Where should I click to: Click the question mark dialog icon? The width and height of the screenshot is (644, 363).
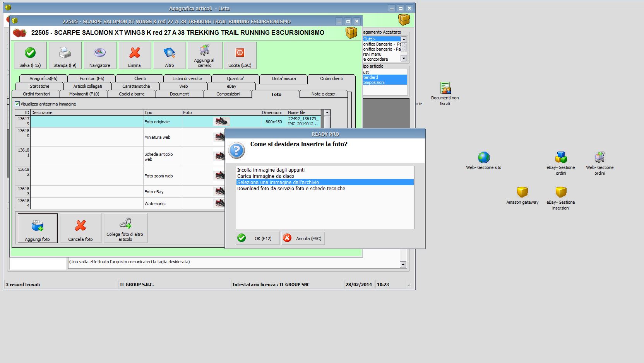pyautogui.click(x=236, y=150)
